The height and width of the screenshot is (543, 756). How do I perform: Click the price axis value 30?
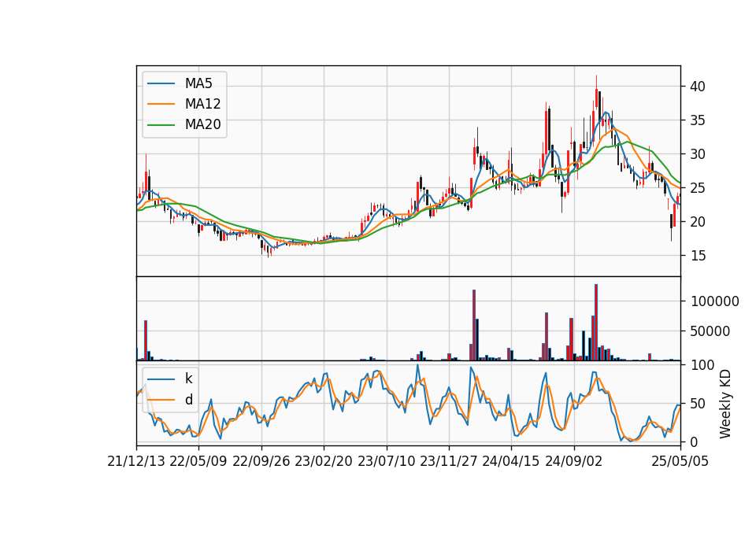[x=698, y=154]
